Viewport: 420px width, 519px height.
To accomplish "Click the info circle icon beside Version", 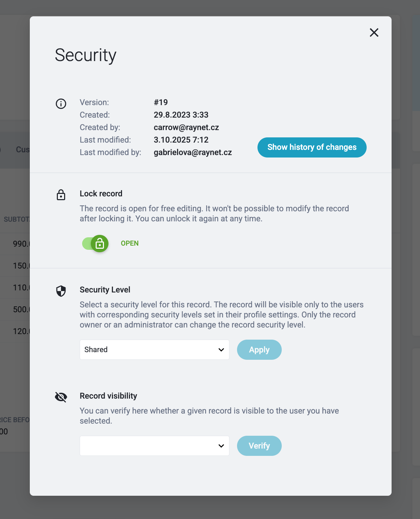I will tap(61, 104).
